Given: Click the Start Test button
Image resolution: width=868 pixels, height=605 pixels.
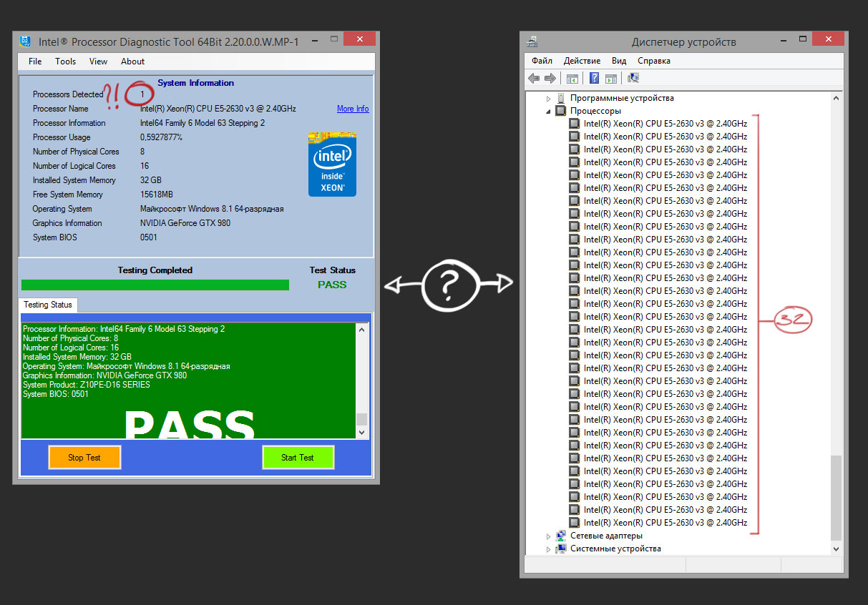Looking at the screenshot, I should pyautogui.click(x=298, y=457).
